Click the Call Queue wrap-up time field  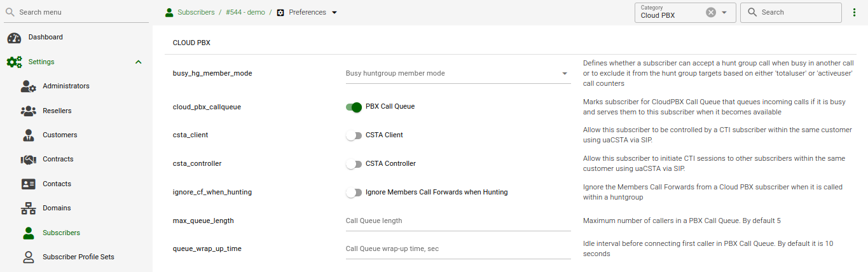click(458, 249)
